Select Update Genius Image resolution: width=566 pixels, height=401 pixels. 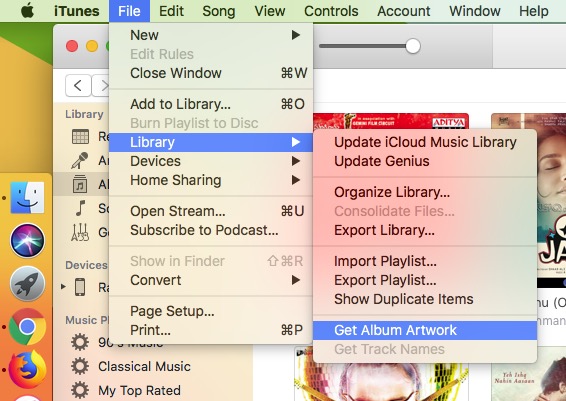click(x=425, y=161)
